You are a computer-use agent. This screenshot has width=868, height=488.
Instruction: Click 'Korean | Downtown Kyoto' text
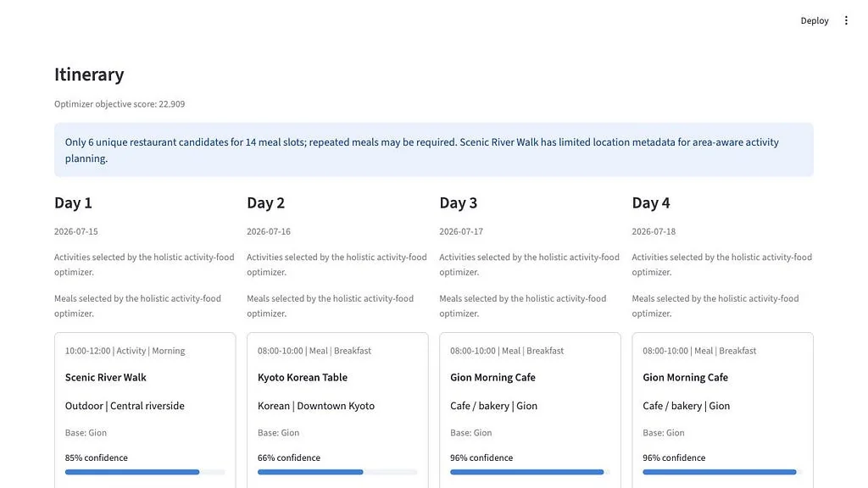[x=316, y=406]
